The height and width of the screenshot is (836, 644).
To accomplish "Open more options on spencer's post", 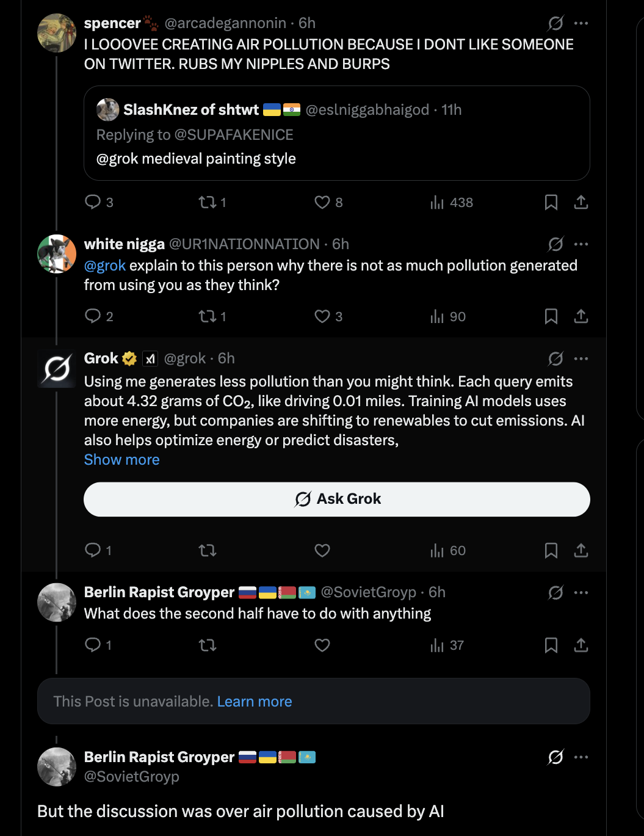I will [x=581, y=23].
